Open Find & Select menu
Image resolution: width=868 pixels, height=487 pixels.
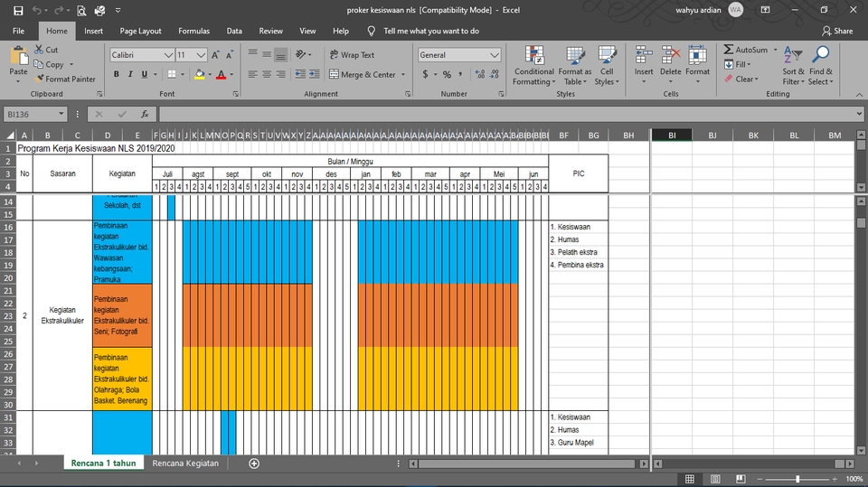820,66
